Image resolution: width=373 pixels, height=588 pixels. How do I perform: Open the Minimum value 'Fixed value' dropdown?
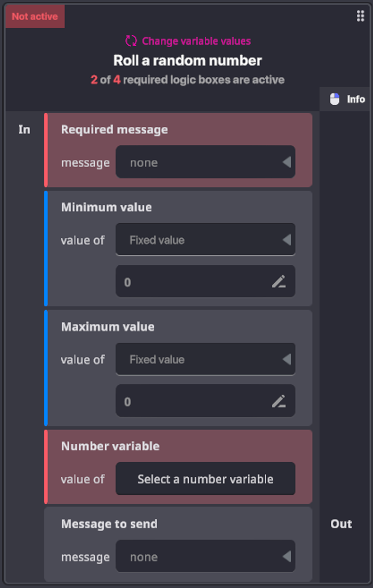pos(205,240)
